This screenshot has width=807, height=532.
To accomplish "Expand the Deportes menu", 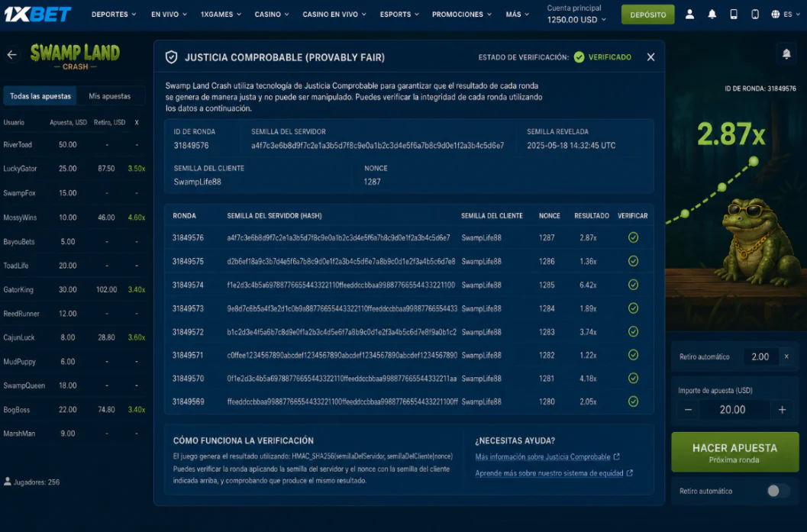I will click(114, 15).
